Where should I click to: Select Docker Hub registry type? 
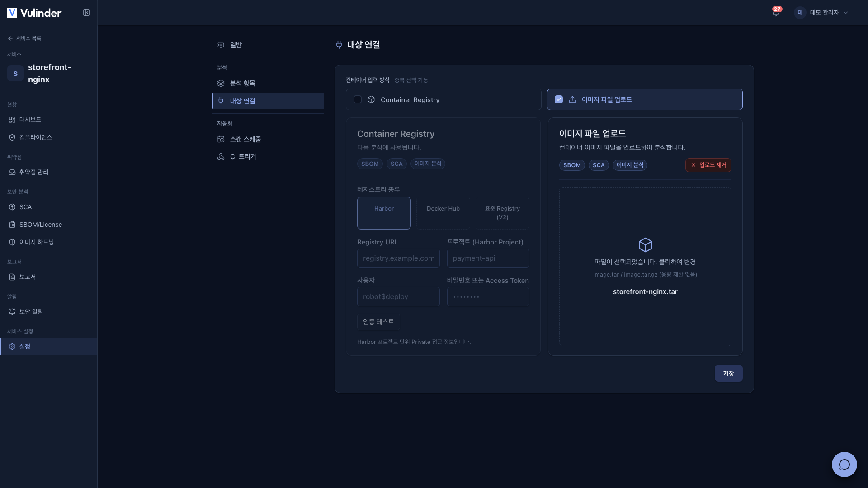pos(443,213)
